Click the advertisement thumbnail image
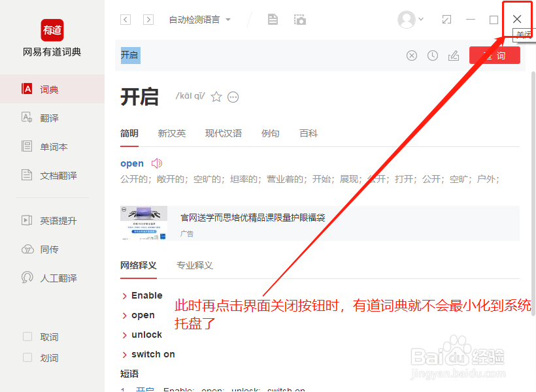The image size is (536, 392). point(144,223)
